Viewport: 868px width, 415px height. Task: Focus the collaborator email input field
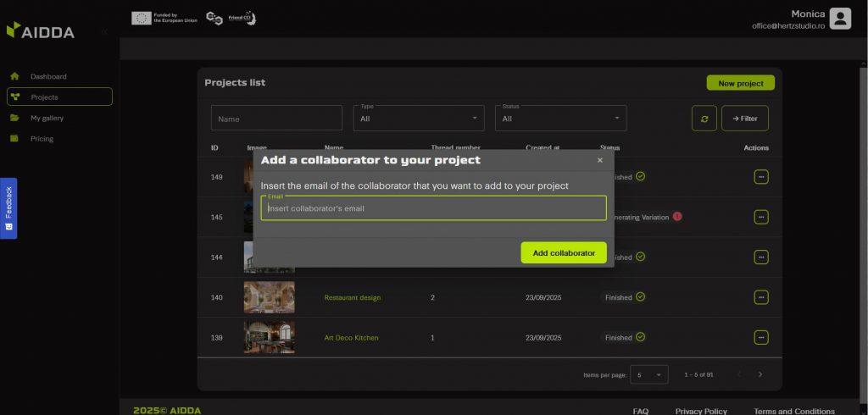click(433, 208)
